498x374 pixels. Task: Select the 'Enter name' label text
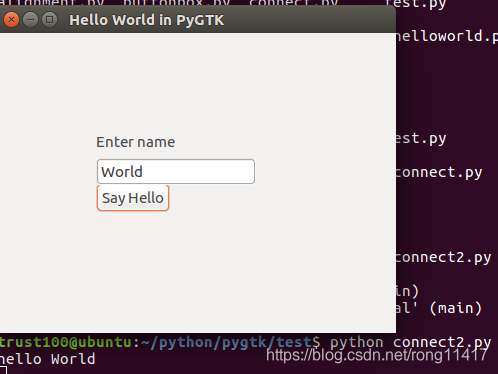[136, 142]
